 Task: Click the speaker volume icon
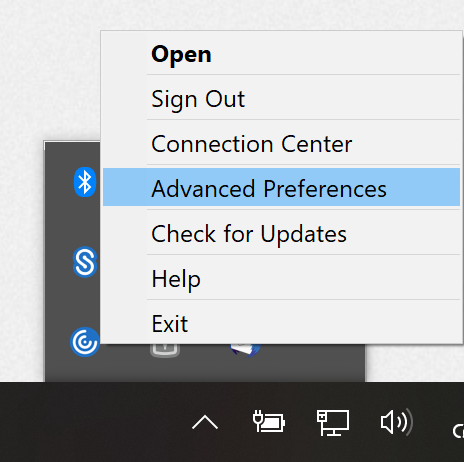point(397,422)
